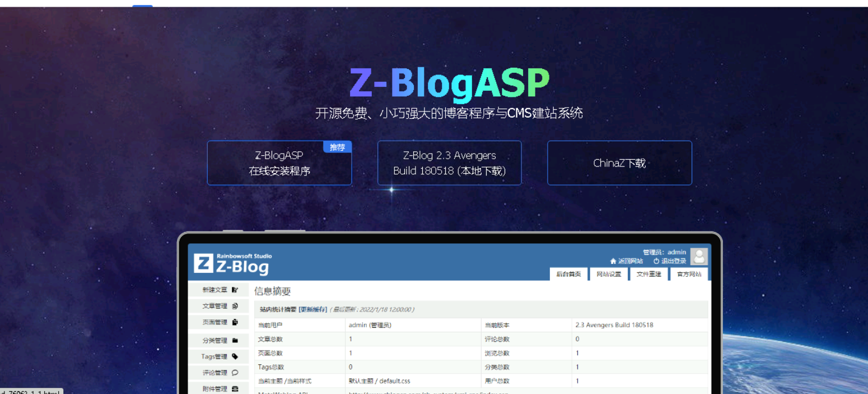Click the open-source blog and CMS tagline
The image size is (868, 394).
coord(449,113)
